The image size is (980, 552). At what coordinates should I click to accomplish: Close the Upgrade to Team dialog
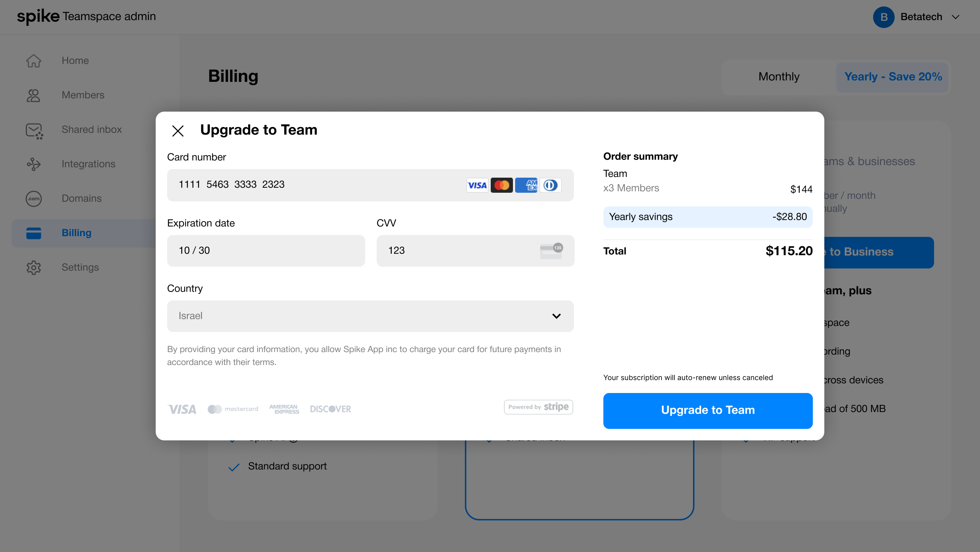tap(178, 131)
